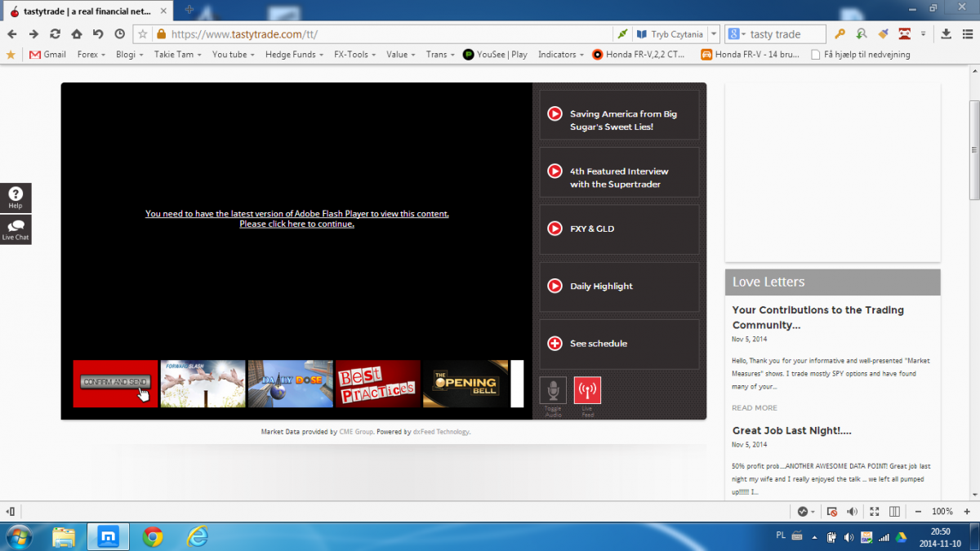The image size is (980, 551).
Task: Open the Få hjælp til nedvejning bookmark
Action: click(860, 55)
